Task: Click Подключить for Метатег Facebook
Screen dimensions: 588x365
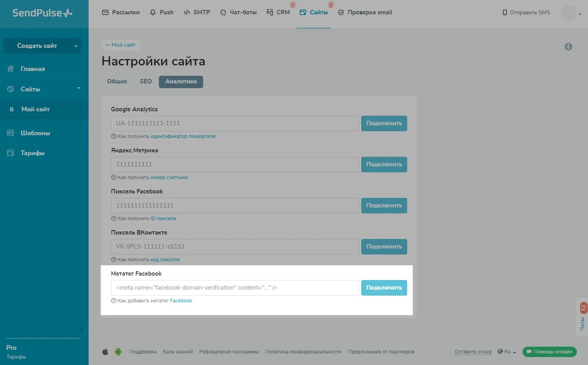Action: [384, 288]
